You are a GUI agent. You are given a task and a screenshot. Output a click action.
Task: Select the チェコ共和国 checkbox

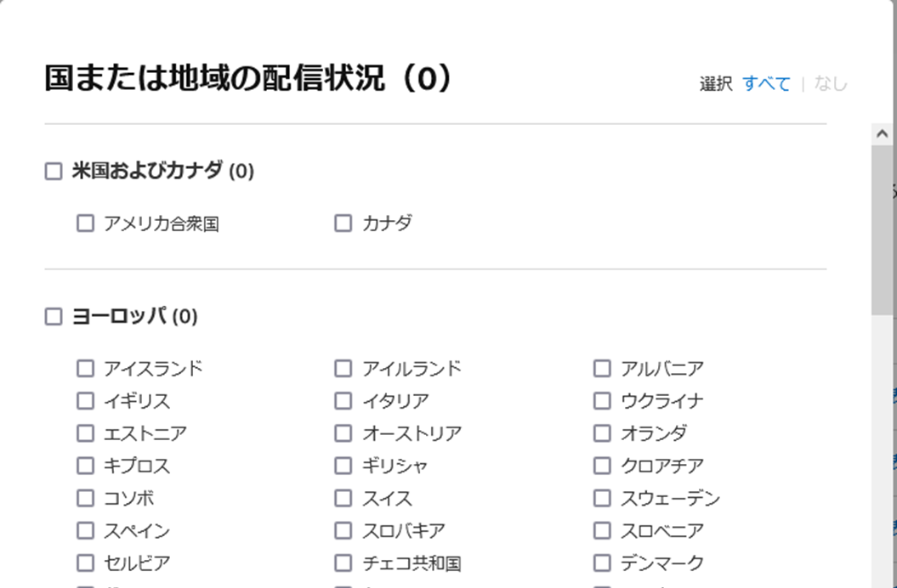[x=343, y=563]
